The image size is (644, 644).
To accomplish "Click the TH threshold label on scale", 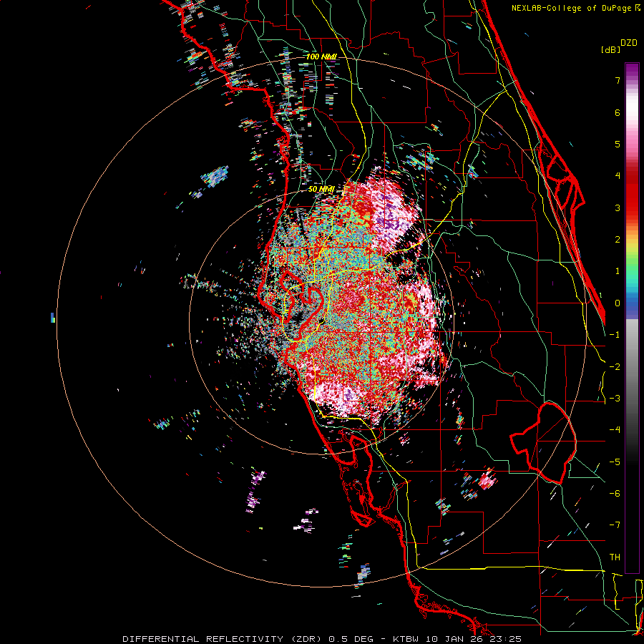I will (615, 557).
